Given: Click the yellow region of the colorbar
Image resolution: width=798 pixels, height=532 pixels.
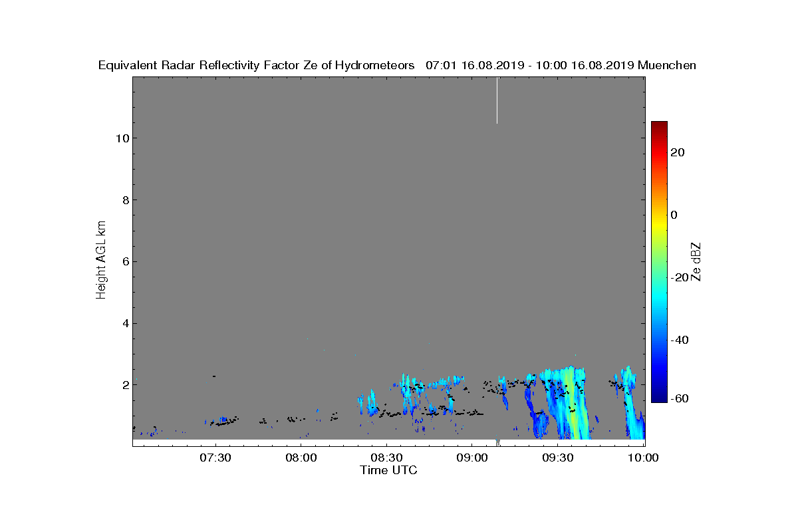Looking at the screenshot, I should tap(659, 226).
